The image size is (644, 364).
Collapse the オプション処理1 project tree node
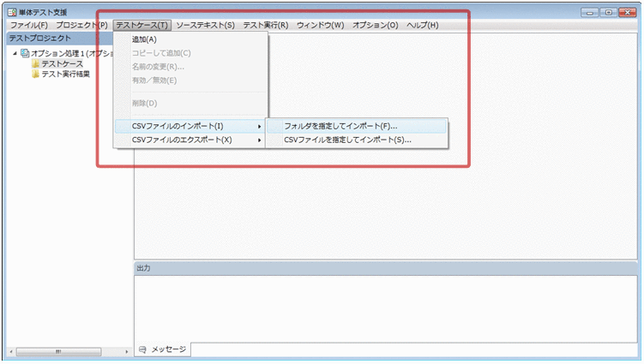click(x=15, y=53)
